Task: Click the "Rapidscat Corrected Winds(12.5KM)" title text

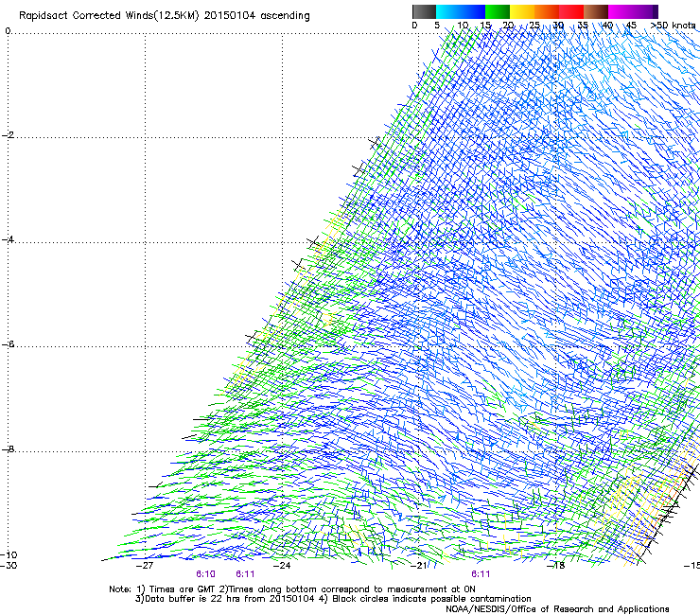Action: click(109, 16)
